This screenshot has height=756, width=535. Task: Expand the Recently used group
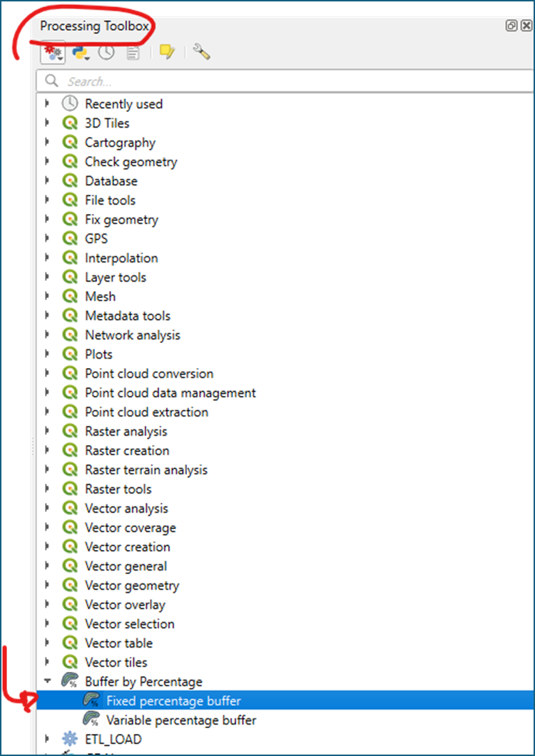tap(47, 103)
